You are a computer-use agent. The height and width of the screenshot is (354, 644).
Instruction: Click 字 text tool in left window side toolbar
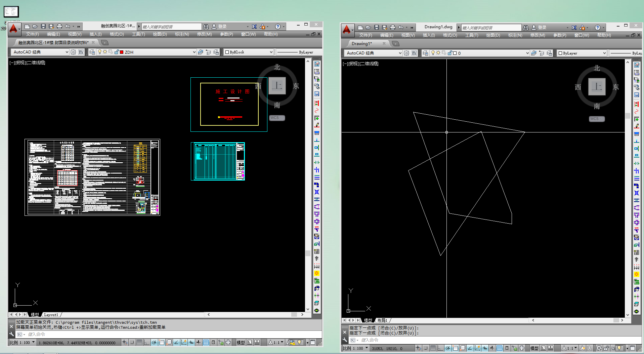(316, 259)
